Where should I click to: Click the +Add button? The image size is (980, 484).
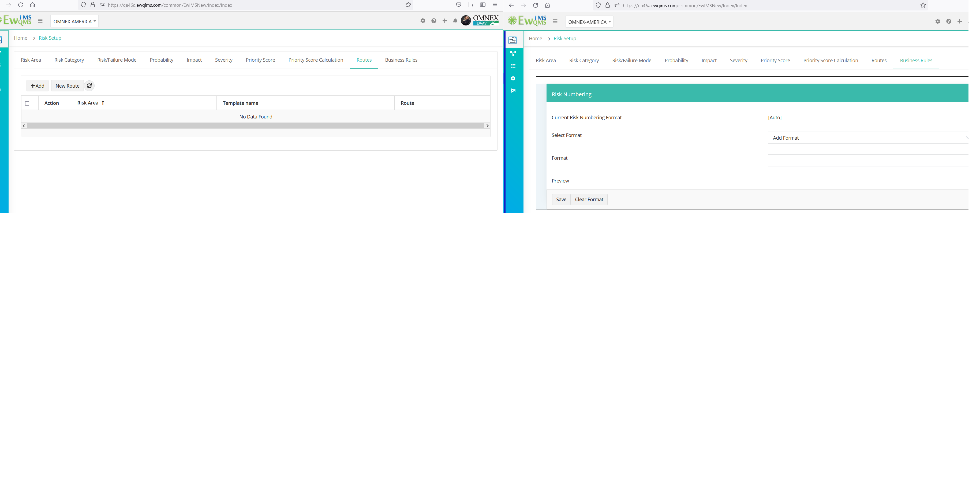[x=37, y=86]
